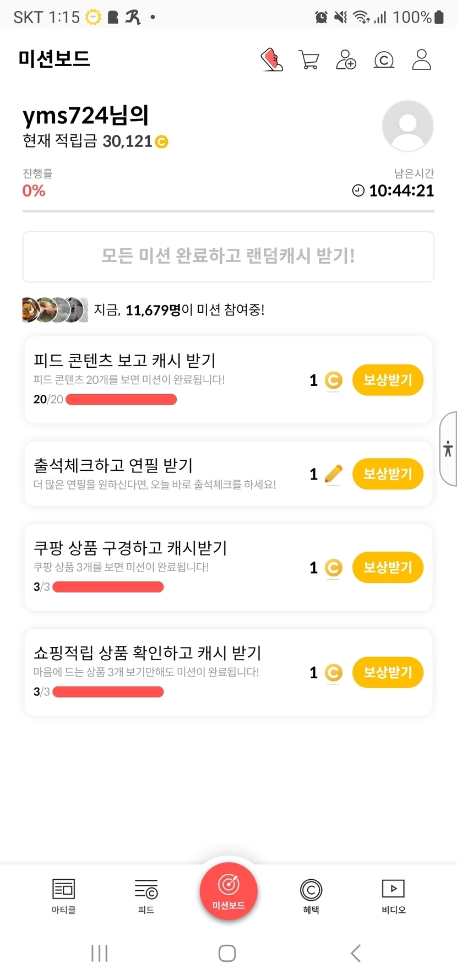
Task: Tap the red sneaker icon in header
Action: pos(271,59)
